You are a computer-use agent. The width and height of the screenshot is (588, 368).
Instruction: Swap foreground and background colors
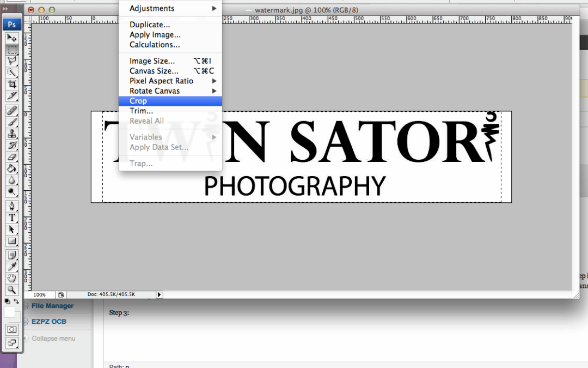(16, 301)
